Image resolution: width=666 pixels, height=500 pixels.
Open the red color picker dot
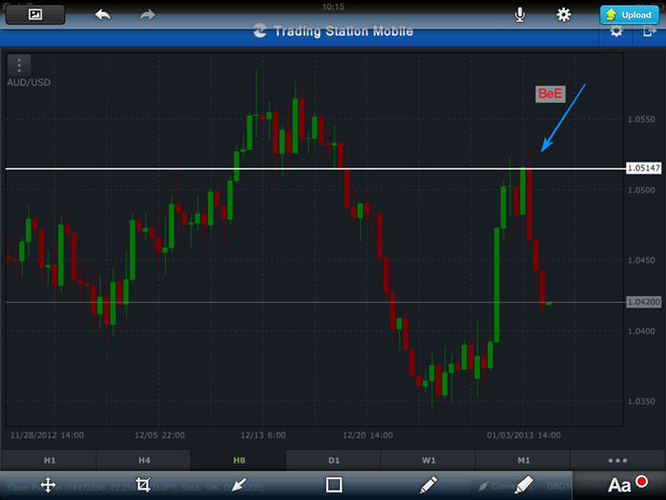click(642, 481)
